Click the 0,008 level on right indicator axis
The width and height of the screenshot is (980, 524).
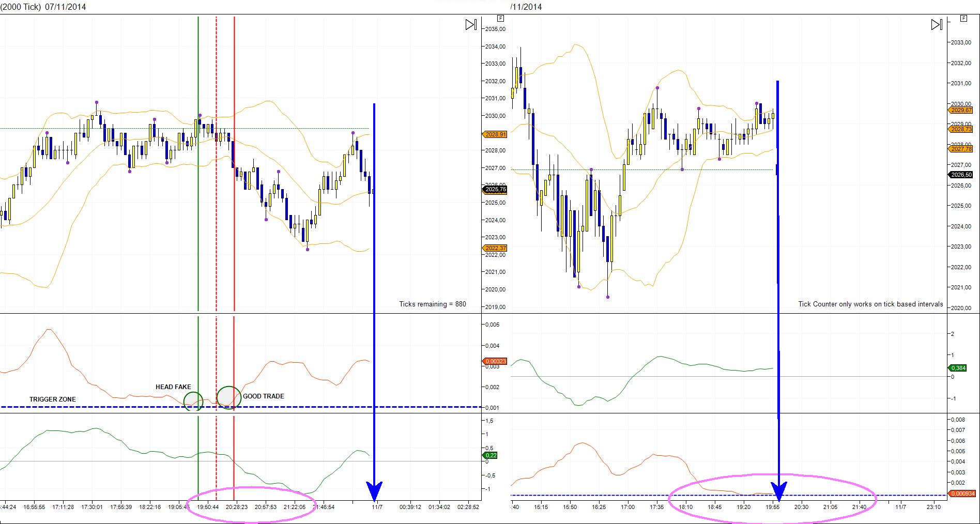[x=958, y=420]
